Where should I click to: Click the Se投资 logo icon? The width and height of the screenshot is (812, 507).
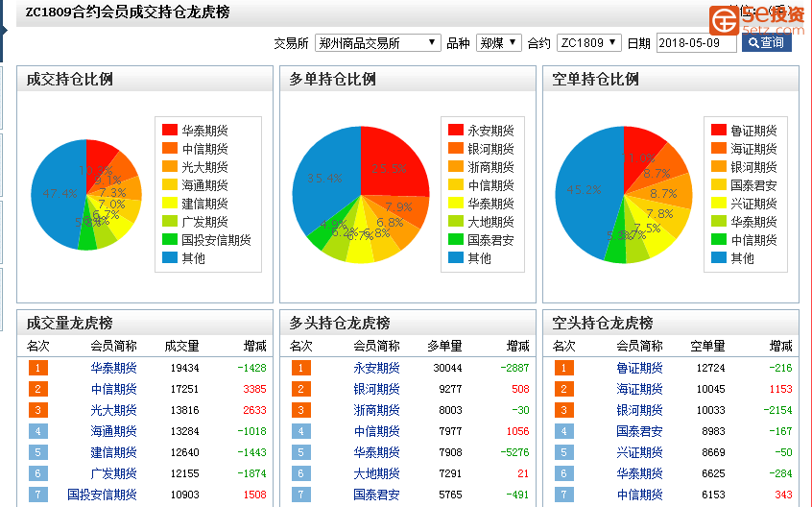coord(724,20)
